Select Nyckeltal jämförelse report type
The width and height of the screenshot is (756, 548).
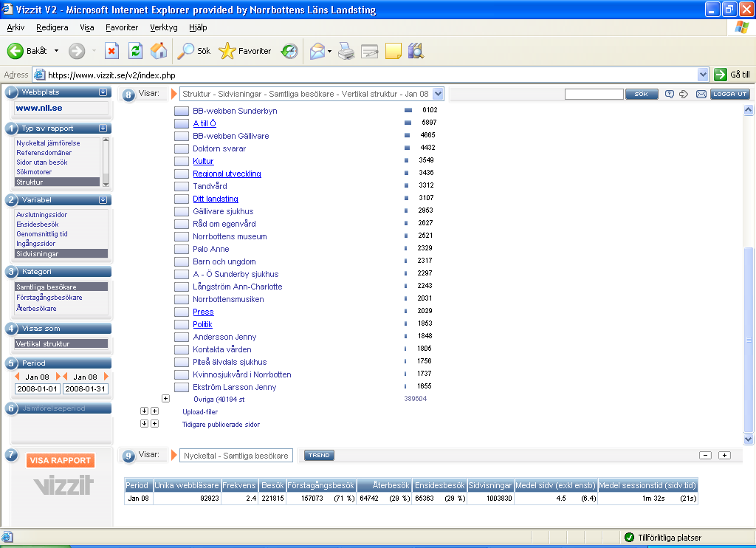(x=48, y=143)
